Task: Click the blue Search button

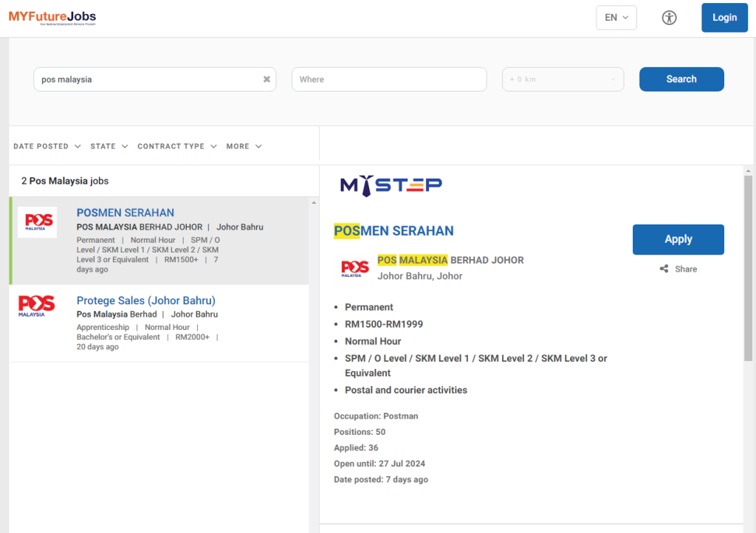Action: point(681,80)
